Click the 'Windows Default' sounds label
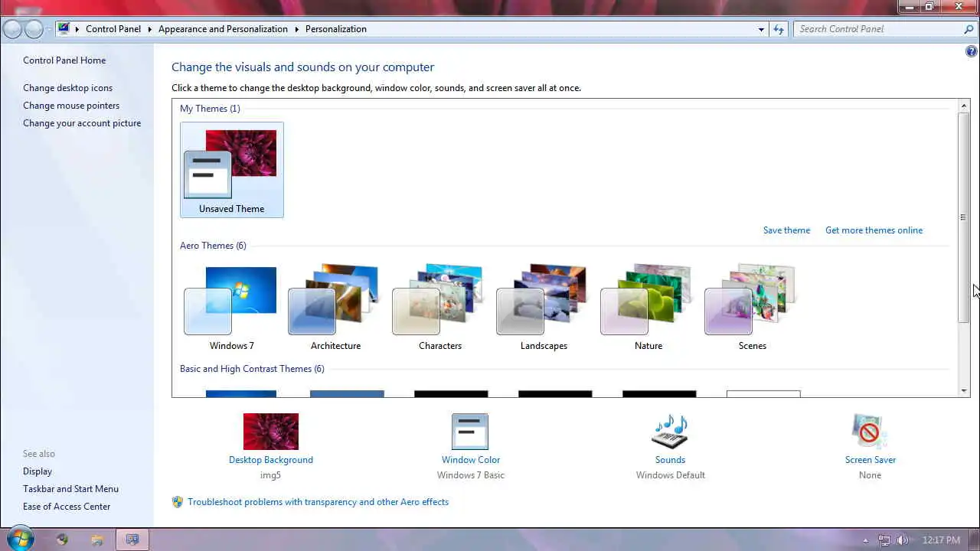The width and height of the screenshot is (980, 551). pos(670,475)
